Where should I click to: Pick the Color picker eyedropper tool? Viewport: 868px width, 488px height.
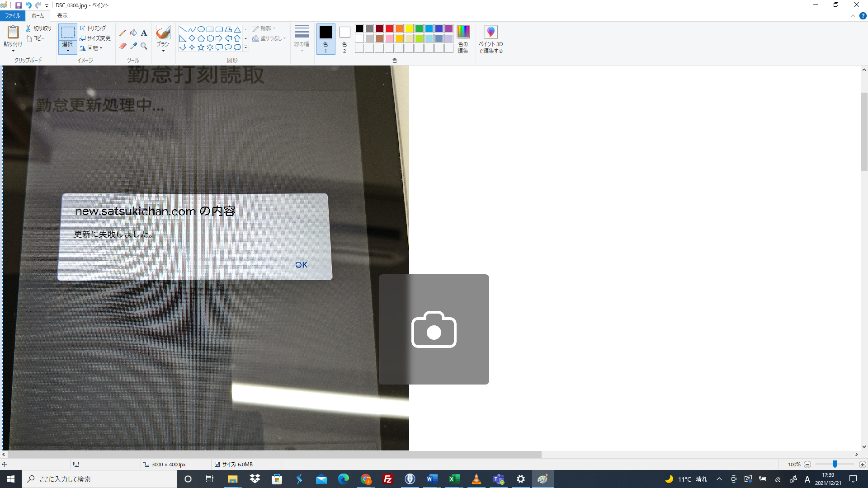pos(133,46)
